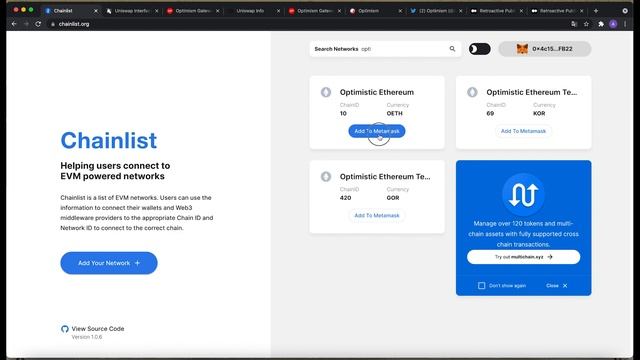Image resolution: width=640 pixels, height=360 pixels.
Task: Switch to the Uniswap Interface tab
Action: point(131,11)
